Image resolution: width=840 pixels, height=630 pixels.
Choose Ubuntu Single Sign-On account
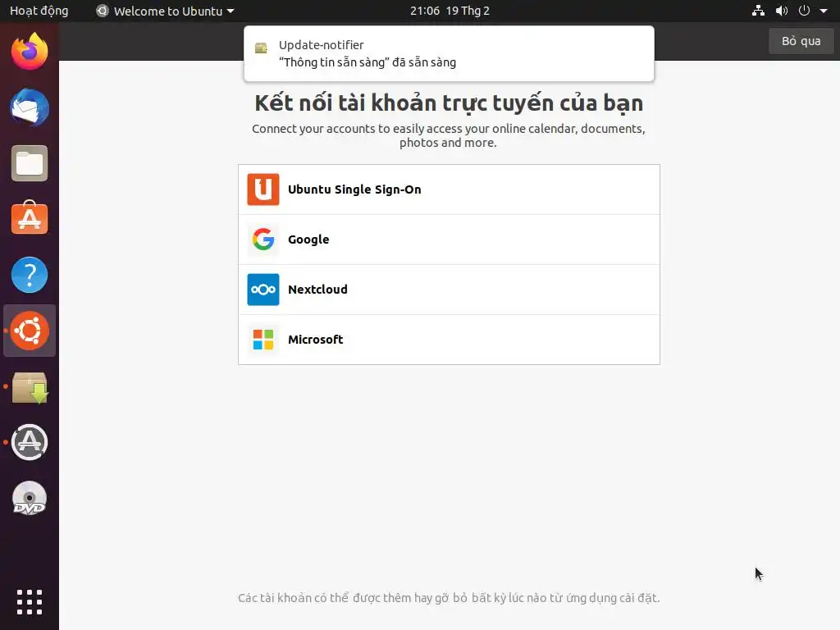pos(449,189)
